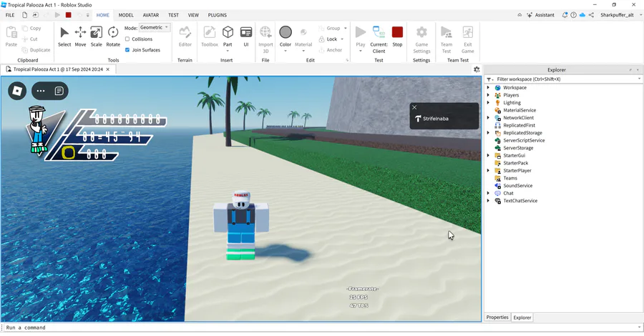Close the Tropical Palooza Act 1 document tab

point(107,69)
